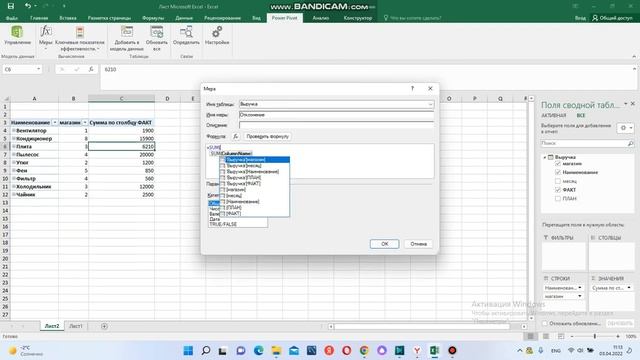Click the search magnifier in field list
Screen dimensions: 640x360
point(630,143)
